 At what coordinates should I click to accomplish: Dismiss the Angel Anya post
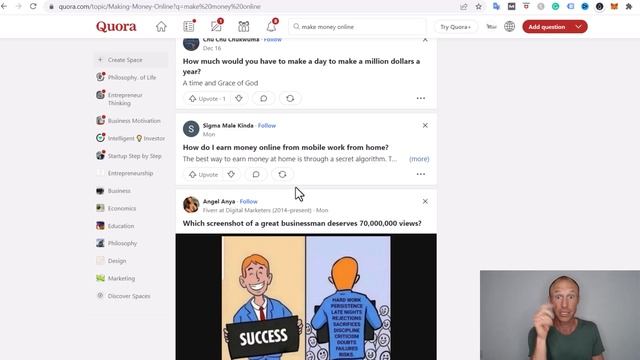tap(425, 201)
